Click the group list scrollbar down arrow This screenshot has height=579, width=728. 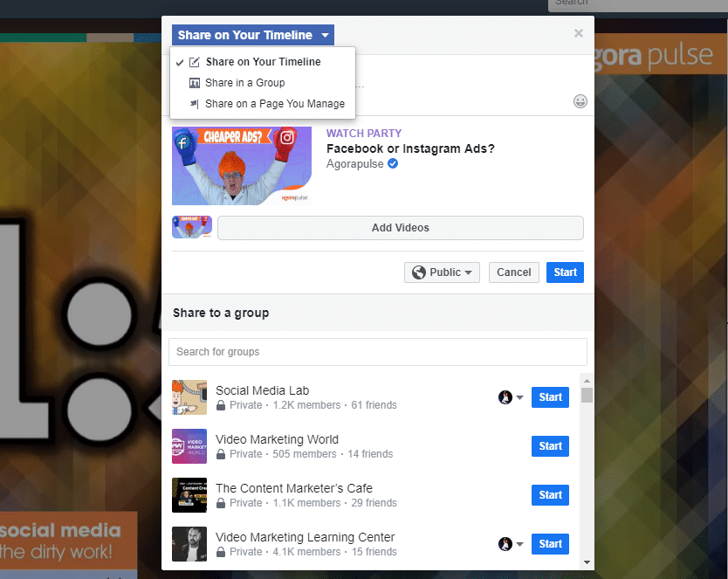point(587,562)
